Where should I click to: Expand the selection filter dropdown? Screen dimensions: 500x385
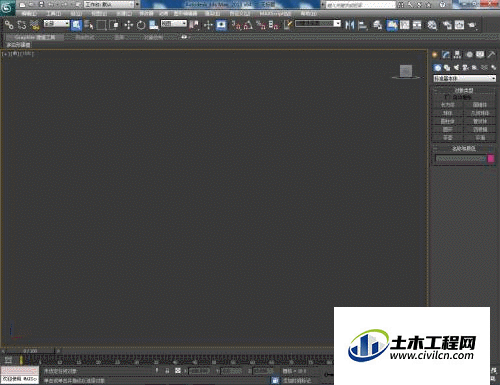57,24
